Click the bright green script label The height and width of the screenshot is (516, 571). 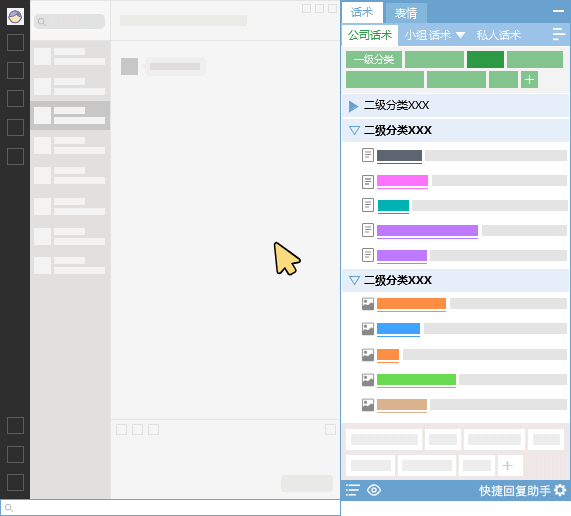(x=416, y=380)
